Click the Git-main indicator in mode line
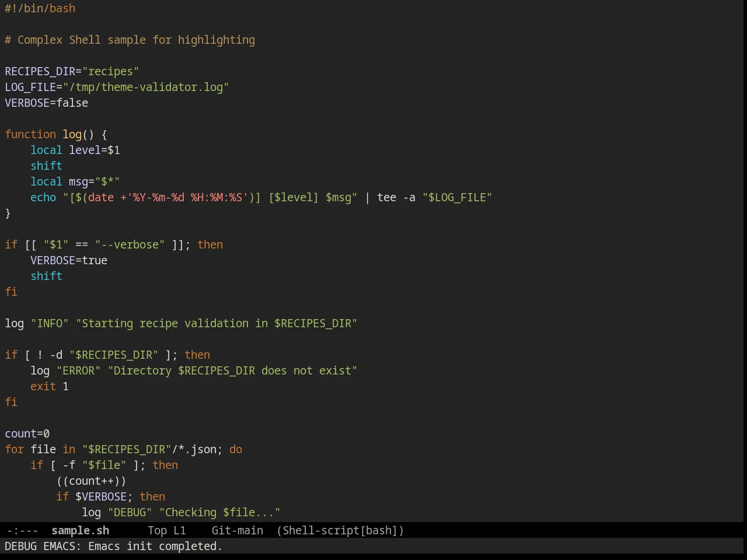 pos(237,530)
